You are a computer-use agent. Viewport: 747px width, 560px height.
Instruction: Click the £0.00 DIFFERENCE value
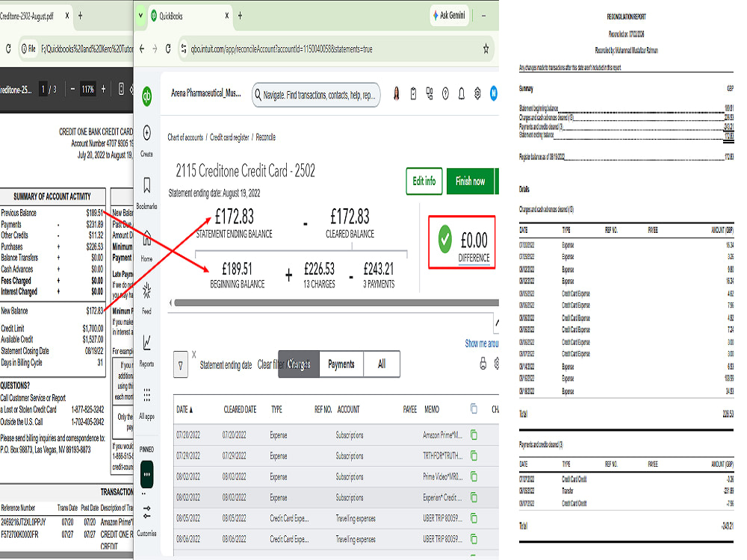pyautogui.click(x=474, y=240)
